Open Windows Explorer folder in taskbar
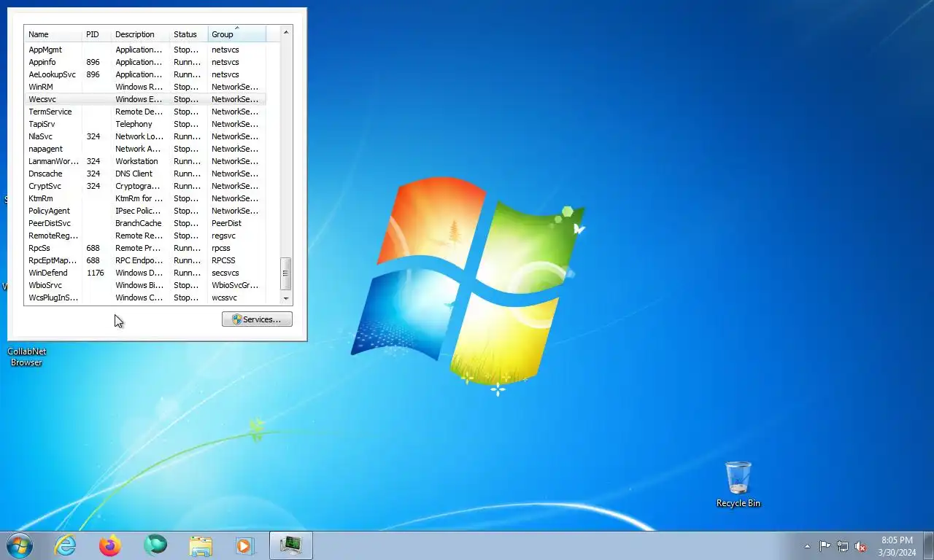The image size is (934, 560). point(201,545)
